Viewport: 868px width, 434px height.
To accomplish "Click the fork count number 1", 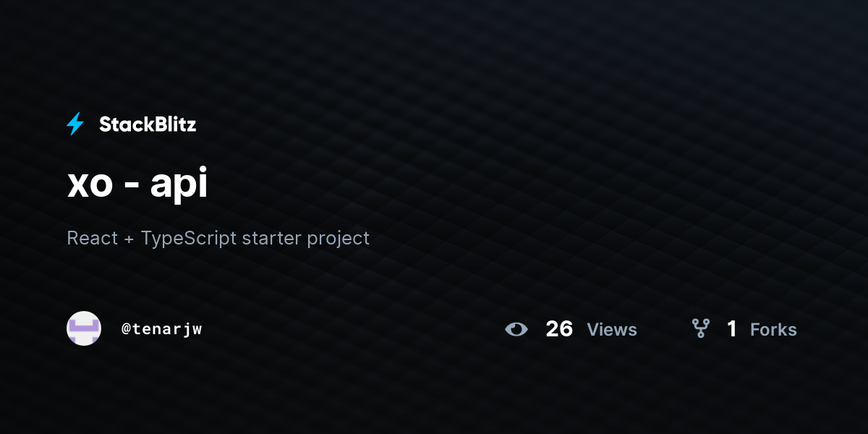I will [732, 329].
